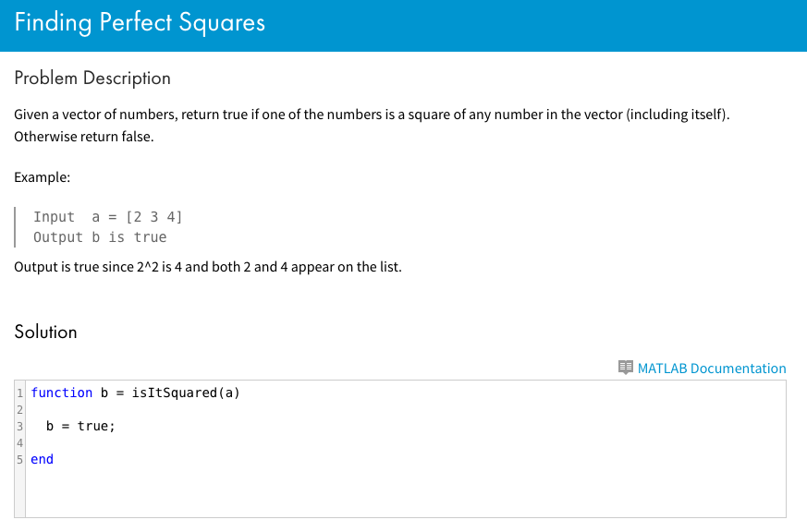Select the Finding Perfect Squares title banner
This screenshot has width=807, height=532.
[x=140, y=22]
